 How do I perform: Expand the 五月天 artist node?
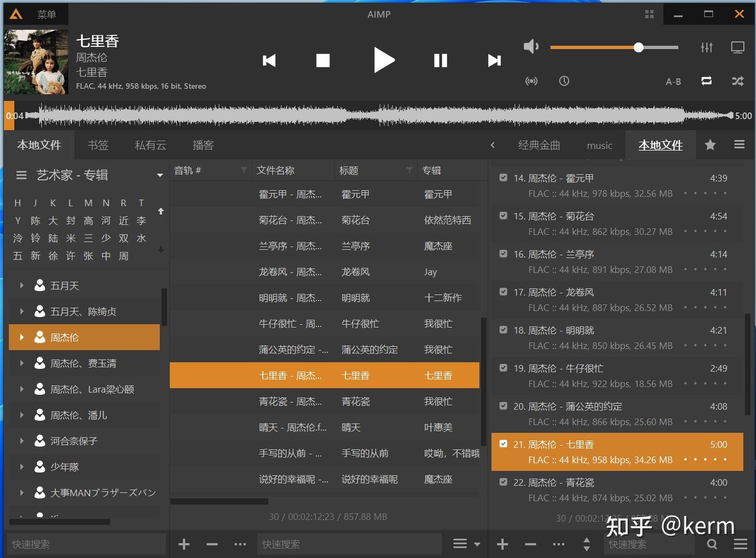point(21,286)
